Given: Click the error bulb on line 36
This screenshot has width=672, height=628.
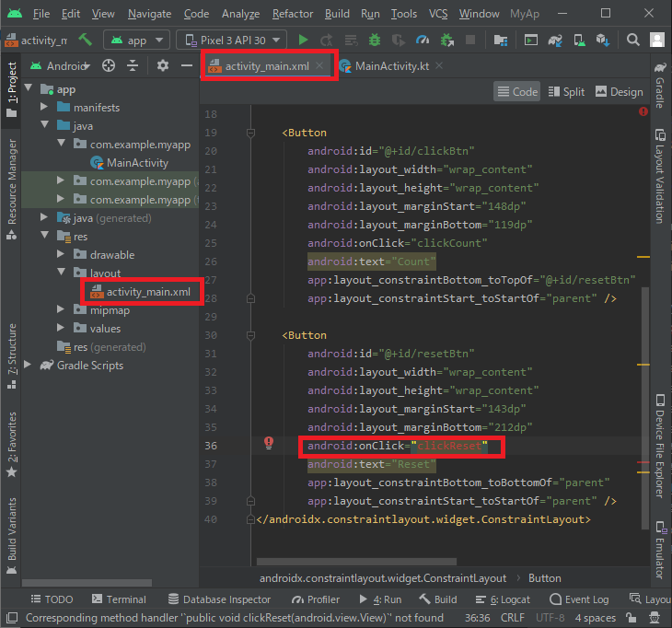Looking at the screenshot, I should point(269,443).
